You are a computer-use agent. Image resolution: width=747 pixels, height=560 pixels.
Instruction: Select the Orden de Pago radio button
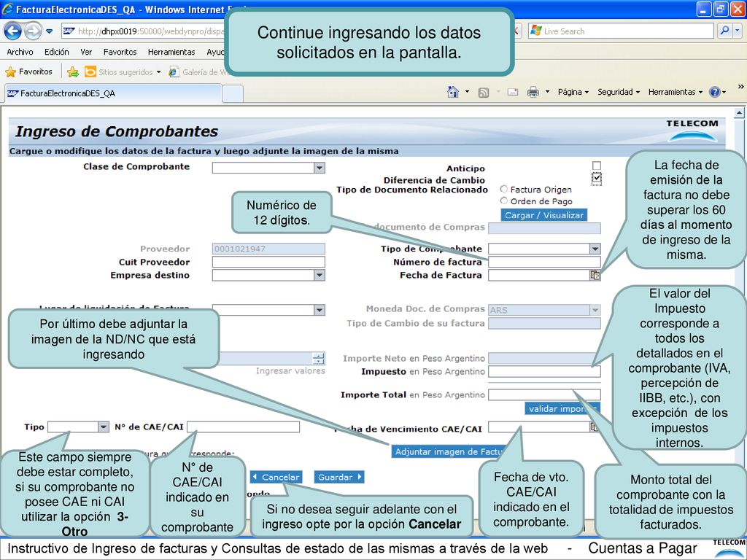click(x=503, y=201)
